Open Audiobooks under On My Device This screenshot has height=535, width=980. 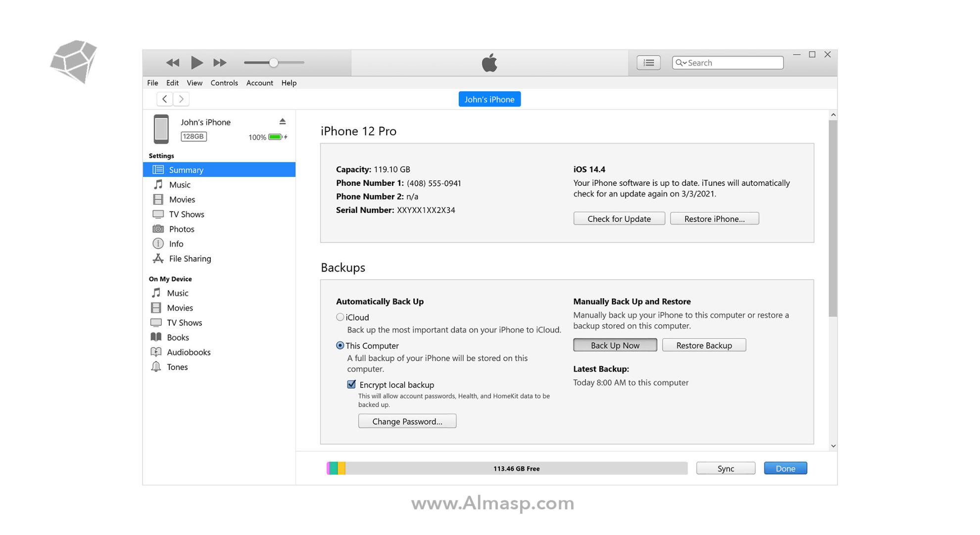[x=219, y=352]
